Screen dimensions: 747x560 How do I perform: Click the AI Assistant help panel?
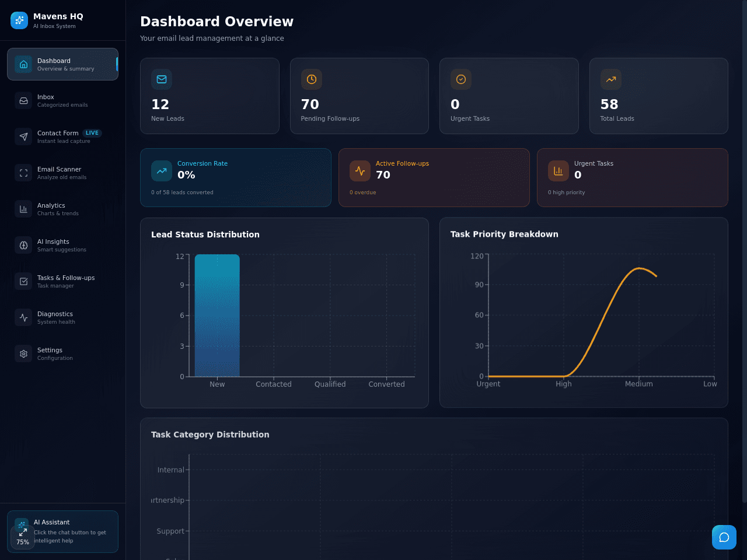pos(62,531)
